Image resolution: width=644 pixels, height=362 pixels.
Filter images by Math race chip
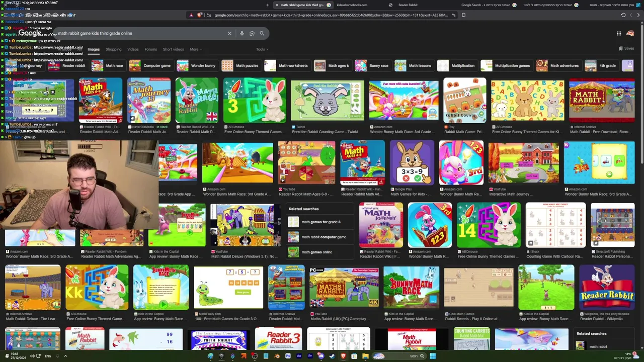(108, 65)
